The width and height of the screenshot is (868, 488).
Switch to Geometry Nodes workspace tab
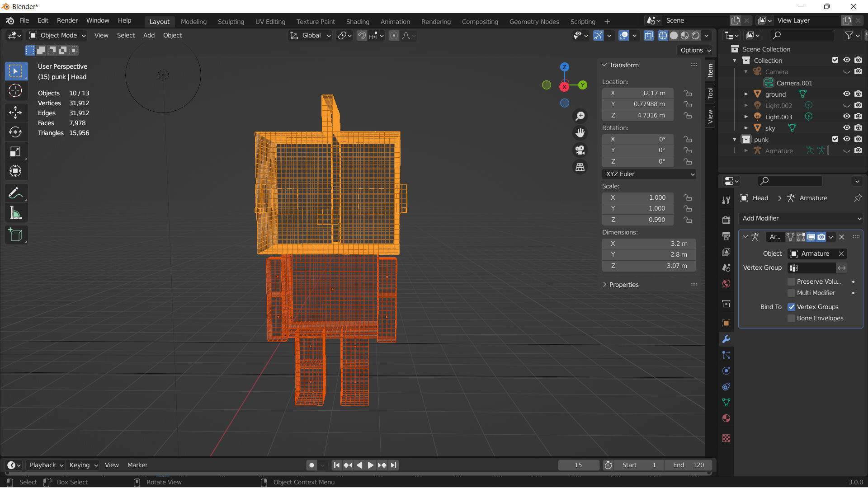[x=534, y=21]
